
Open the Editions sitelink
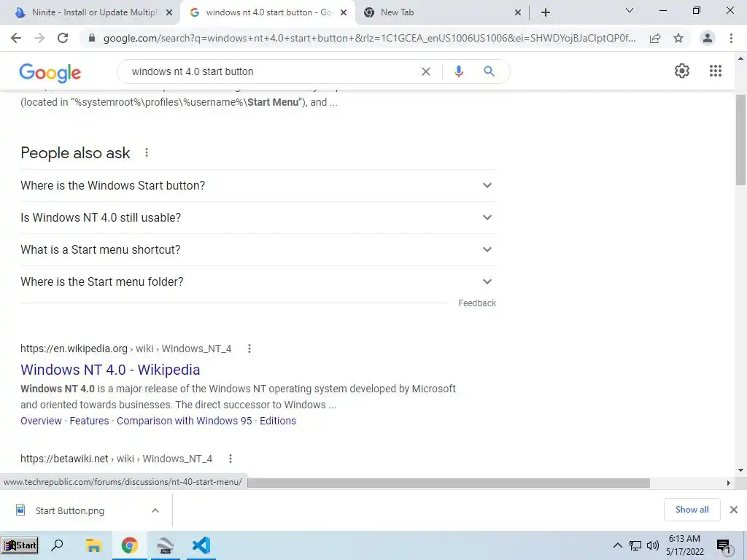click(278, 421)
